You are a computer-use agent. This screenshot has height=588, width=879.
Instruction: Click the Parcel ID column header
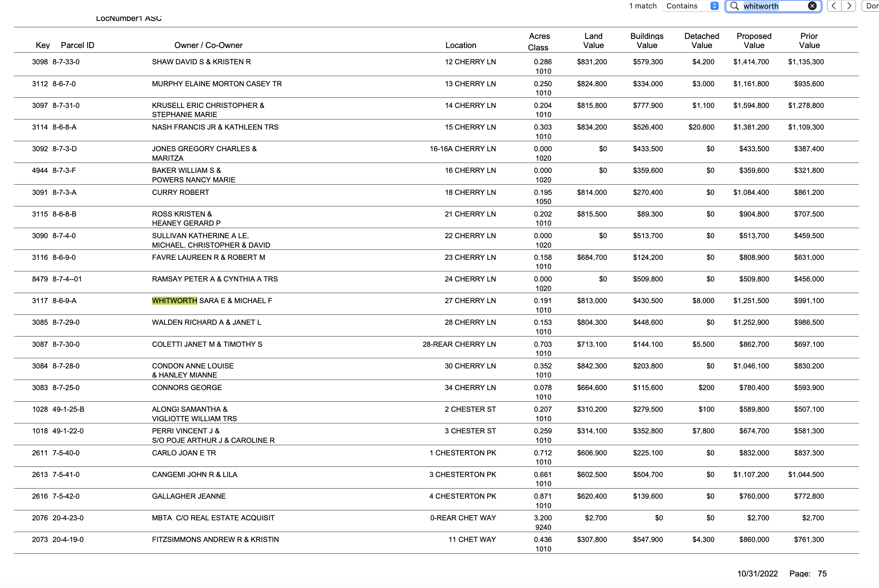click(77, 45)
